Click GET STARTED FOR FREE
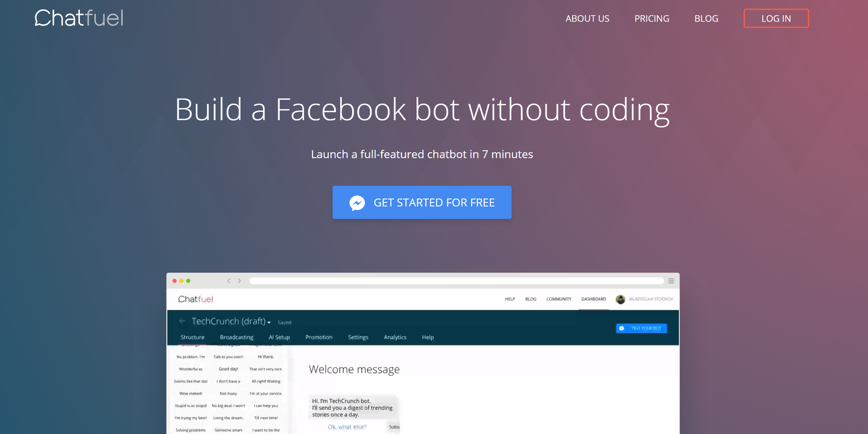The height and width of the screenshot is (434, 868). tap(422, 202)
